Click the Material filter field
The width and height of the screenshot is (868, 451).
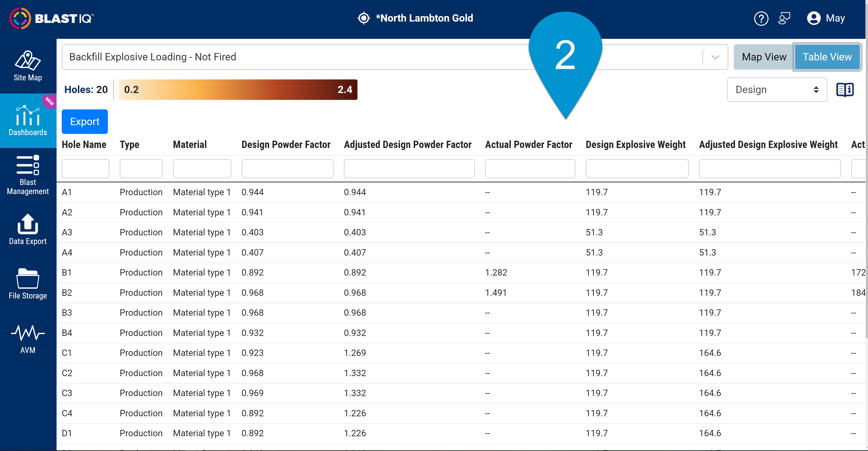202,168
